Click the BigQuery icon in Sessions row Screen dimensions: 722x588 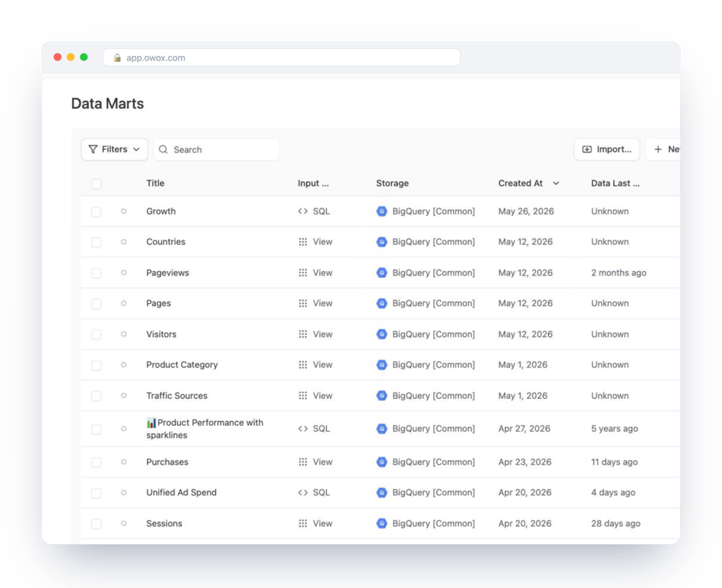(382, 524)
